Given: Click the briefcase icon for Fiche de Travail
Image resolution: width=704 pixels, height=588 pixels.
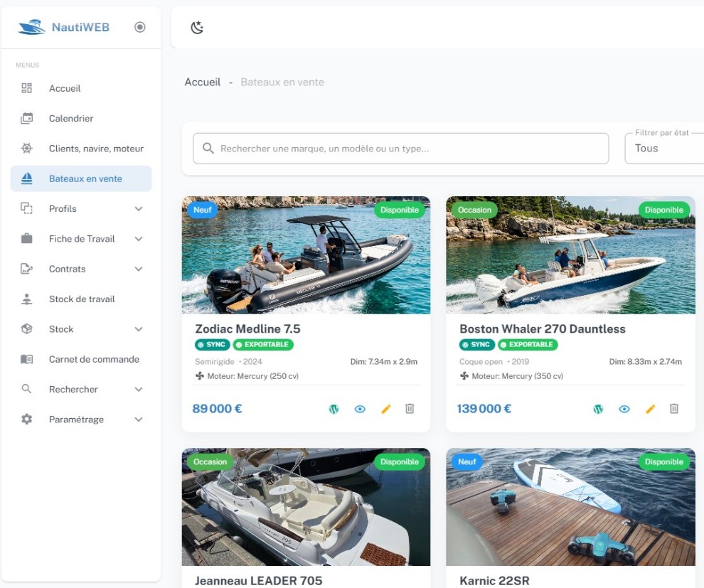Looking at the screenshot, I should coord(27,238).
